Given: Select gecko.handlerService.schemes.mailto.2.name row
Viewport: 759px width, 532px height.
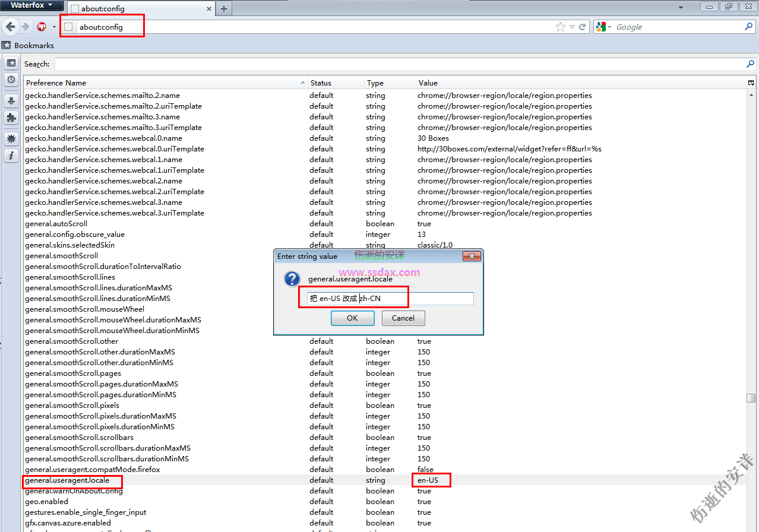Looking at the screenshot, I should 385,95.
